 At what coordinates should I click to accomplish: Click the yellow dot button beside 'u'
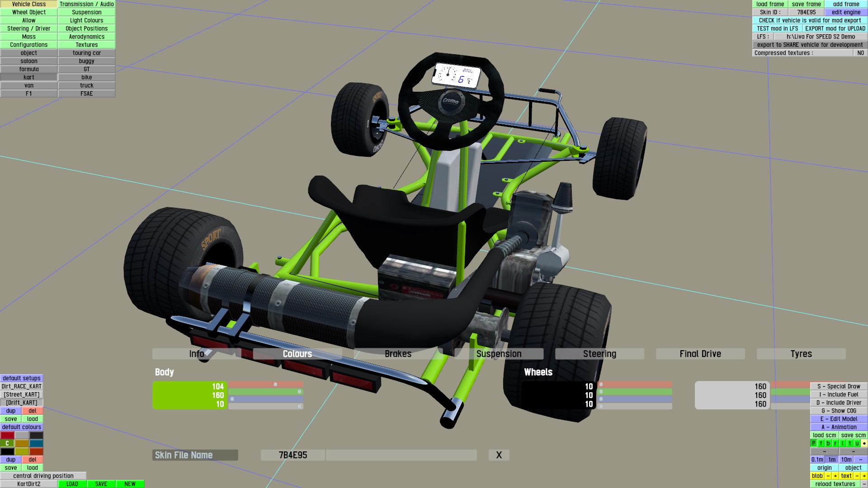coord(864,443)
